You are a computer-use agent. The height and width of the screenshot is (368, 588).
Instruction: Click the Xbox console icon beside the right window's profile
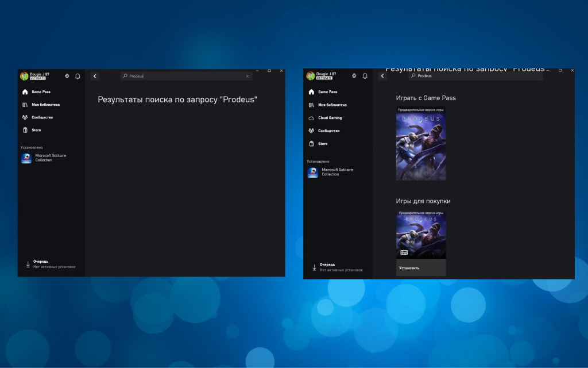pos(354,76)
